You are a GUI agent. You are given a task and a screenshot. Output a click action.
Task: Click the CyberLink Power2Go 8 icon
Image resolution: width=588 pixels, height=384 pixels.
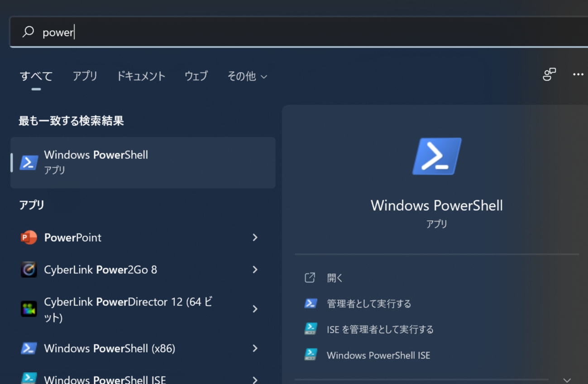coord(29,270)
